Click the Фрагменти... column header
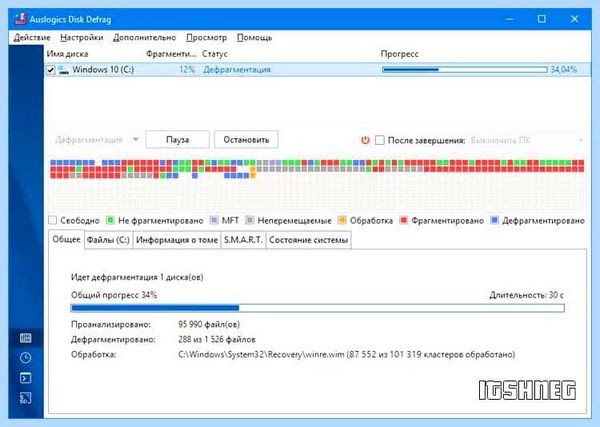The height and width of the screenshot is (427, 600). pyautogui.click(x=171, y=54)
